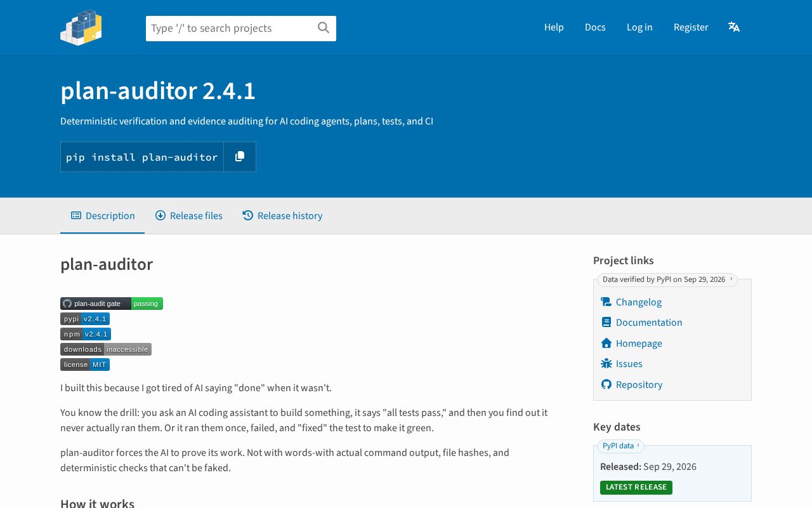Click the 'plan-auditor 2.4.1' page title
The image size is (812, 508).
pyautogui.click(x=158, y=91)
